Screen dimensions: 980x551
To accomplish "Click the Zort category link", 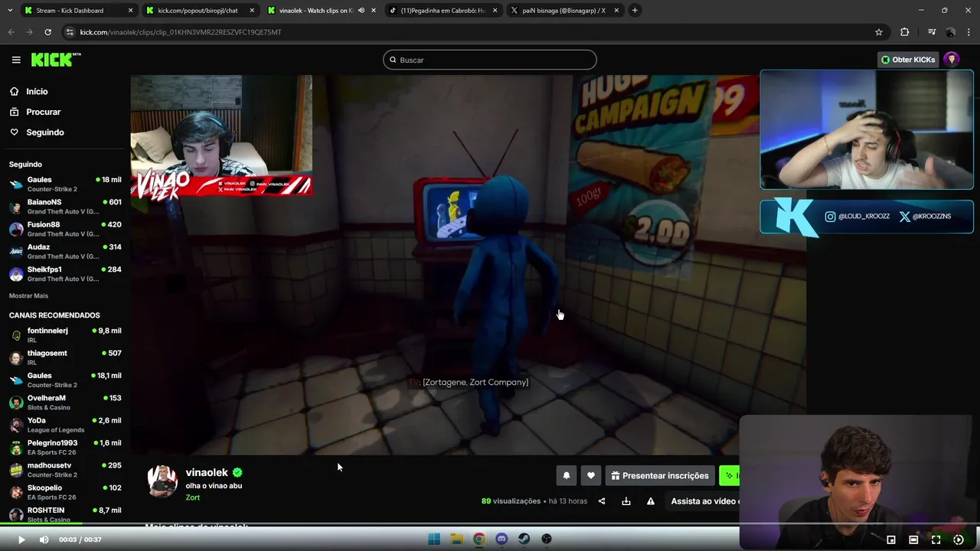I will [192, 497].
